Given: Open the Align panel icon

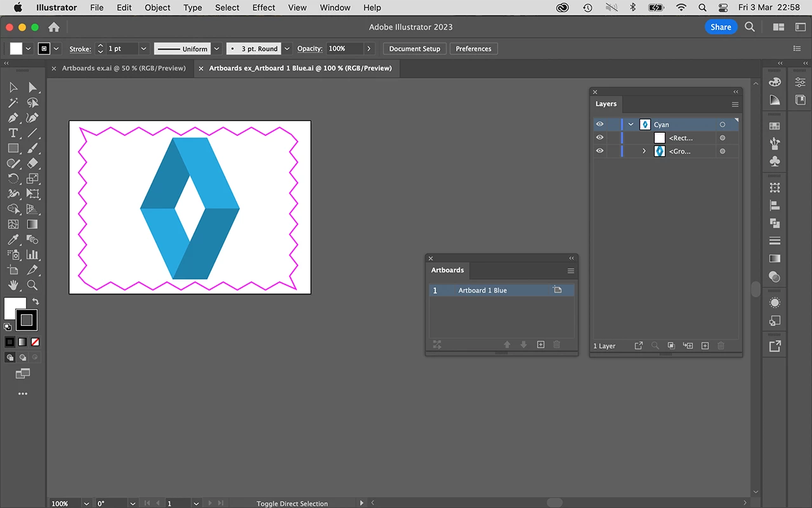Looking at the screenshot, I should [x=775, y=206].
